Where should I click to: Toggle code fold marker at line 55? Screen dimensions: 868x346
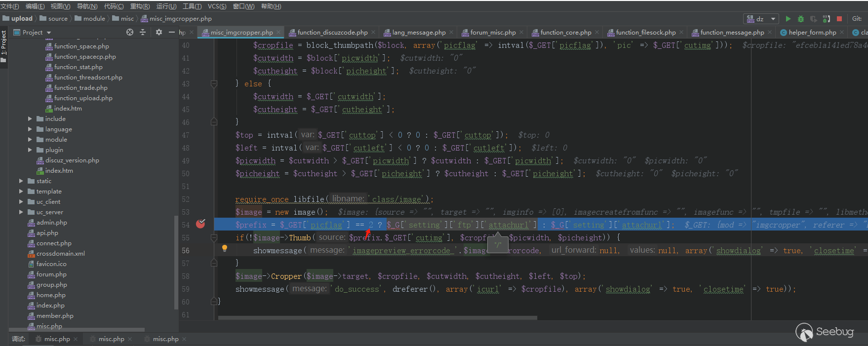coord(214,237)
